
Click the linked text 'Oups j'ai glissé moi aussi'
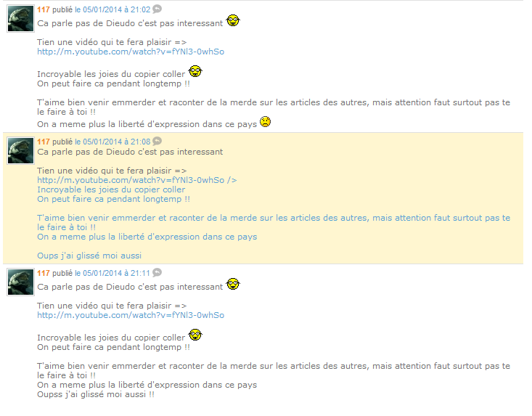click(x=89, y=256)
